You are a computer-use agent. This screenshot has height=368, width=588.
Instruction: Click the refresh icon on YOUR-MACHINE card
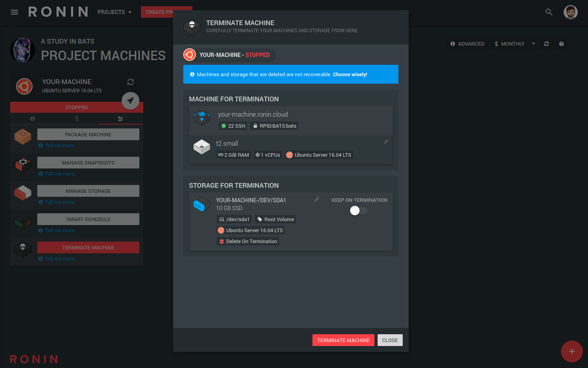(x=131, y=82)
